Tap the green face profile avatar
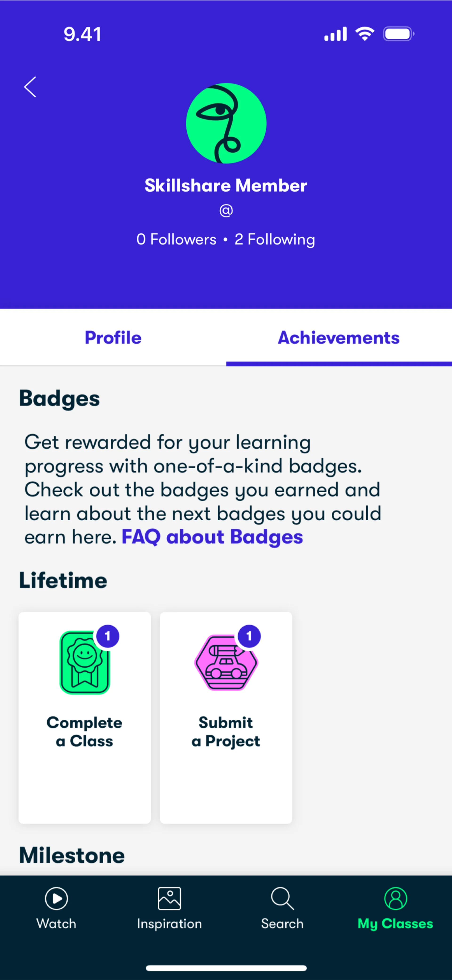The width and height of the screenshot is (452, 980). tap(226, 123)
